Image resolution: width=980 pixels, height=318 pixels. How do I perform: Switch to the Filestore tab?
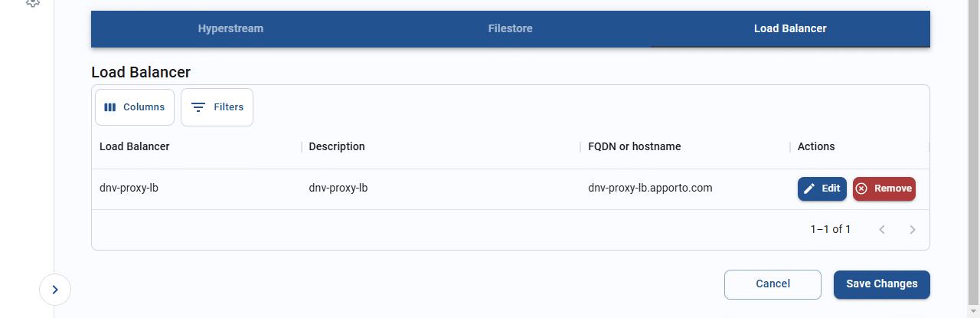(x=511, y=28)
